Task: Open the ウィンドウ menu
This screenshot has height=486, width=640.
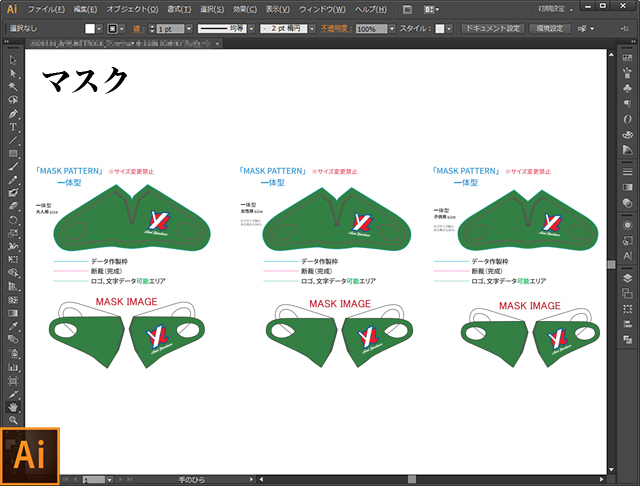Action: point(322,9)
